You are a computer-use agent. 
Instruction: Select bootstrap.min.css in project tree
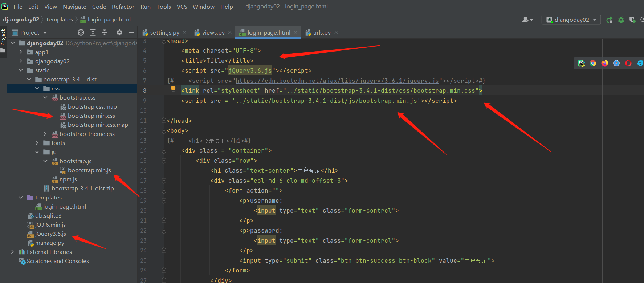pyautogui.click(x=91, y=116)
